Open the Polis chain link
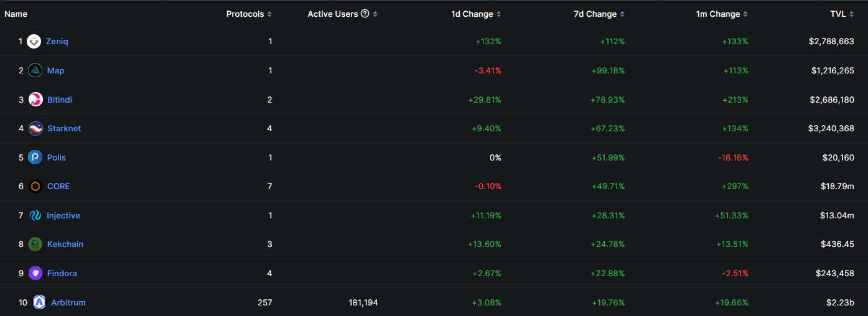The width and height of the screenshot is (868, 316). click(57, 157)
